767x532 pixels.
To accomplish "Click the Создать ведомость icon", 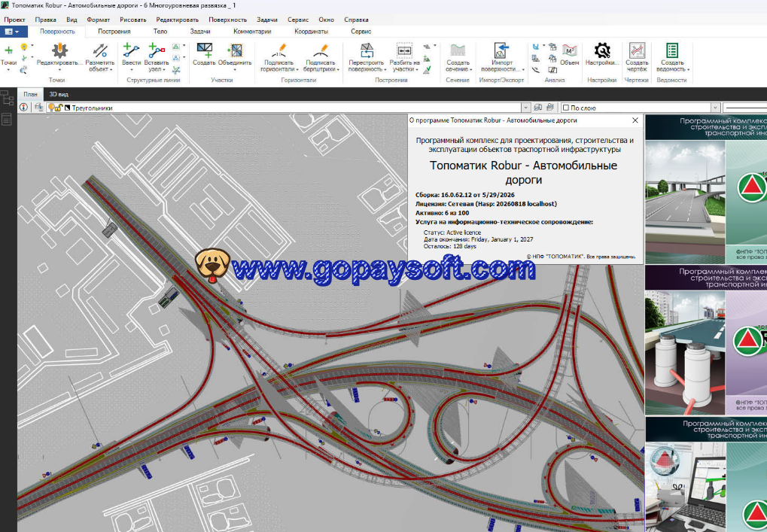I will point(672,50).
